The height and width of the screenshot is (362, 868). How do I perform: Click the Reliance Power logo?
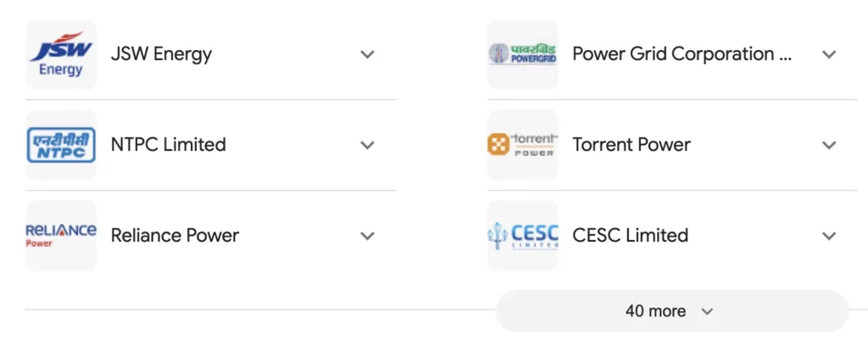click(x=61, y=236)
